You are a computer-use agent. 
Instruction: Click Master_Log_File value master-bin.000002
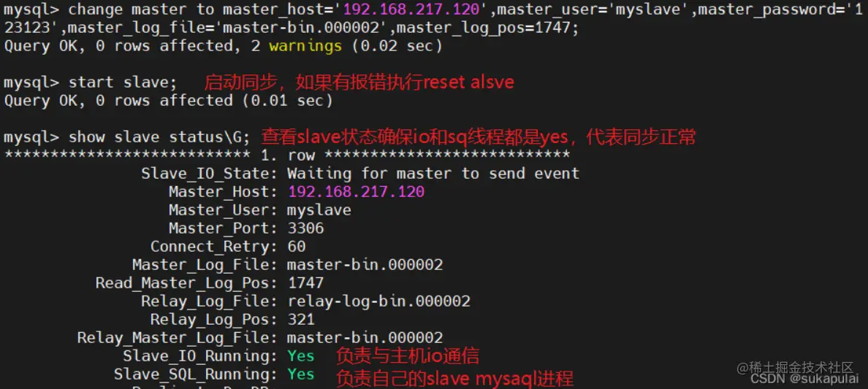point(365,265)
